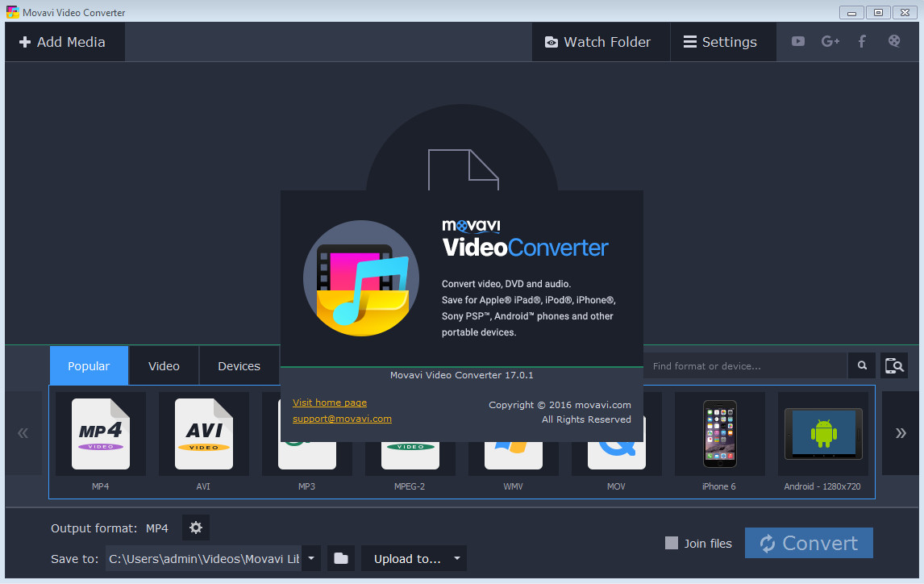Click the detect device icon
Viewport: 924px width, 584px height.
pyautogui.click(x=894, y=366)
